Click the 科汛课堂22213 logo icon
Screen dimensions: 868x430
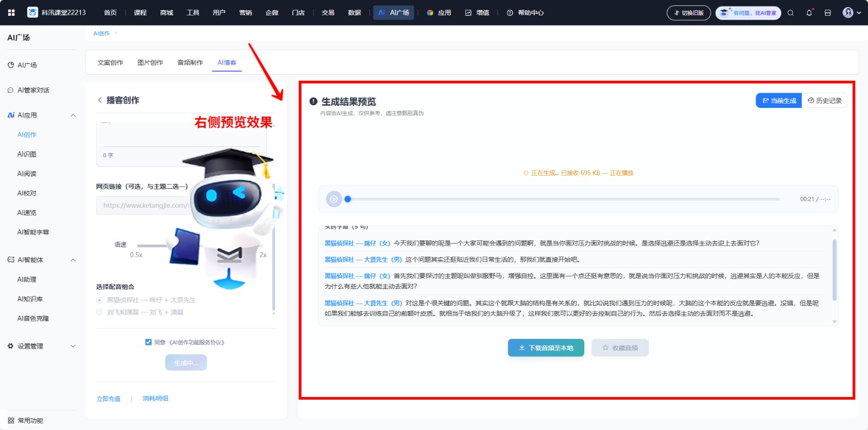(33, 12)
